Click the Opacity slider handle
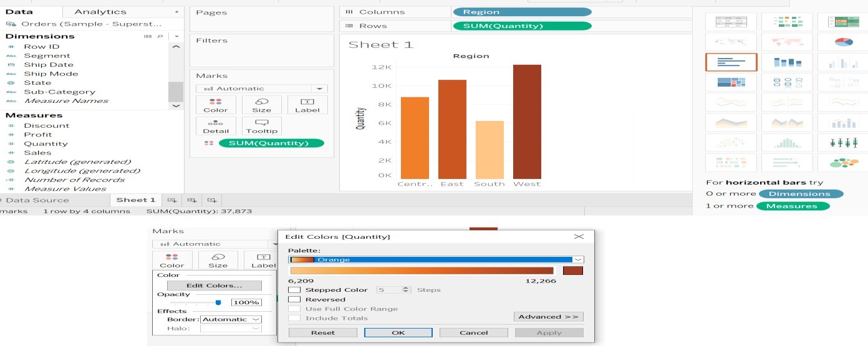Viewport: 868px width, 346px height. pos(218,302)
